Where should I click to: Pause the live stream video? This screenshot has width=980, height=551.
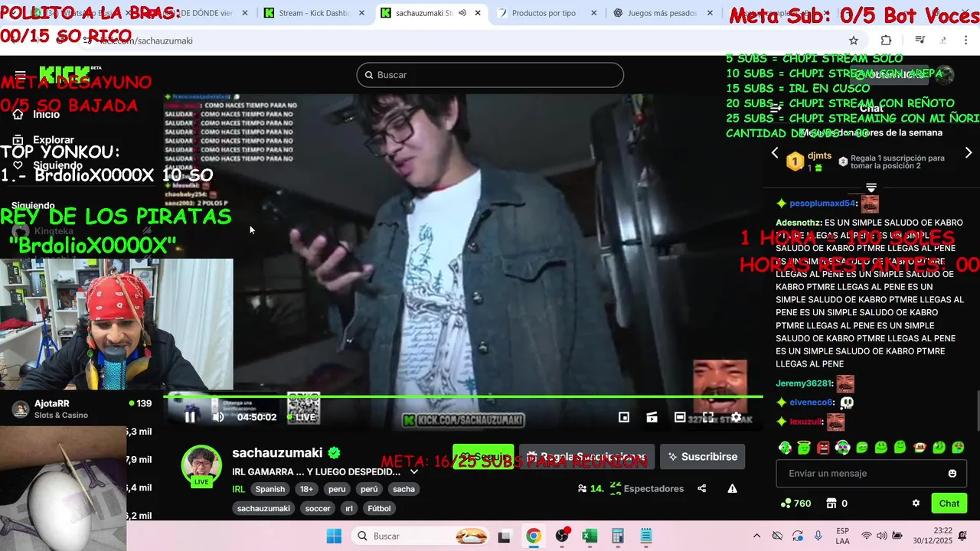coord(190,417)
